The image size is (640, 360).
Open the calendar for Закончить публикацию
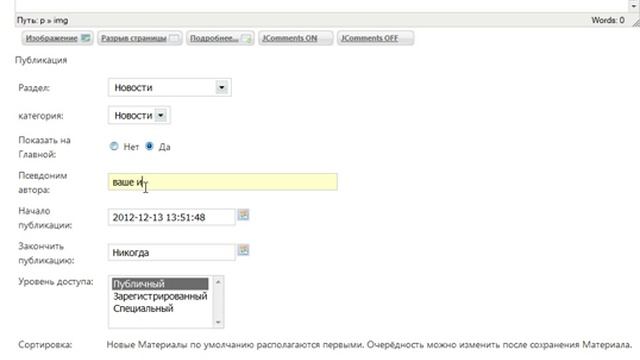[x=244, y=250]
